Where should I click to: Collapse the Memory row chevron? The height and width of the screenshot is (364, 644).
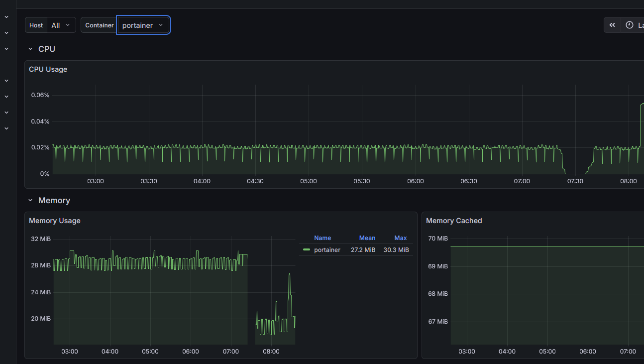coord(30,201)
